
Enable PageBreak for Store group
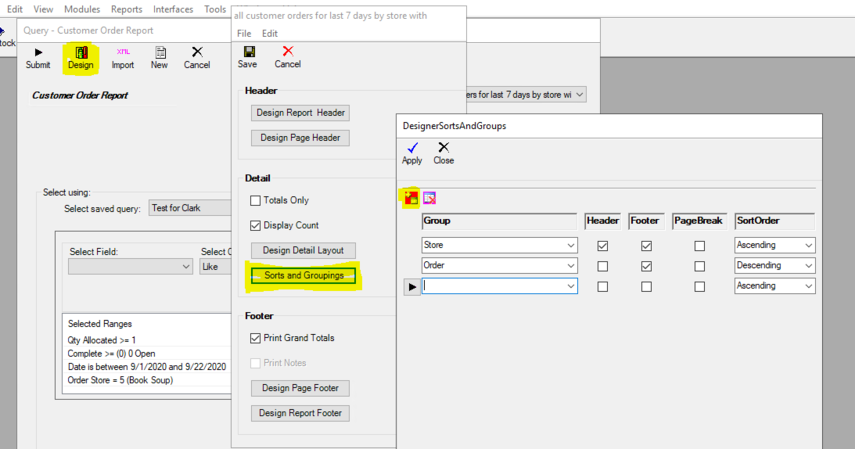click(700, 246)
